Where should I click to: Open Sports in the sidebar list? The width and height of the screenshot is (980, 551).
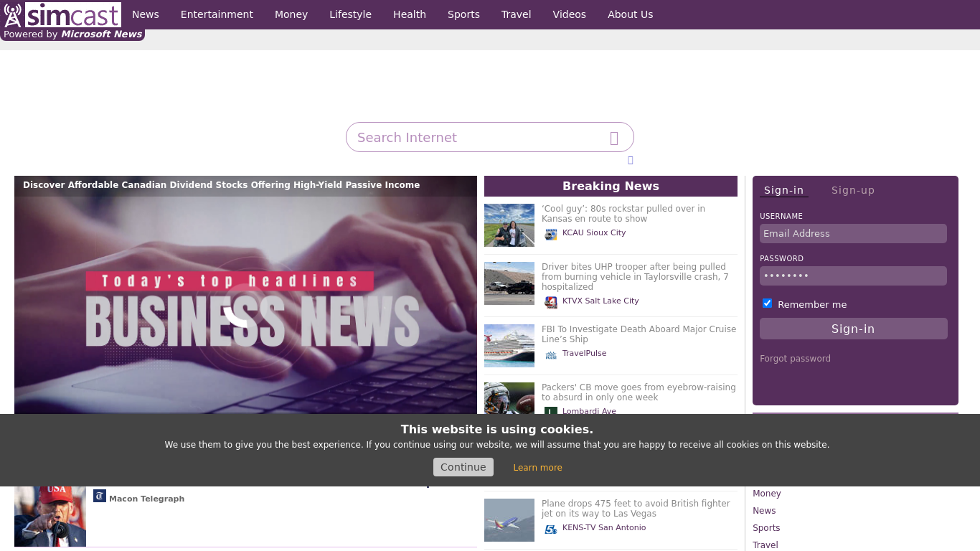(766, 528)
